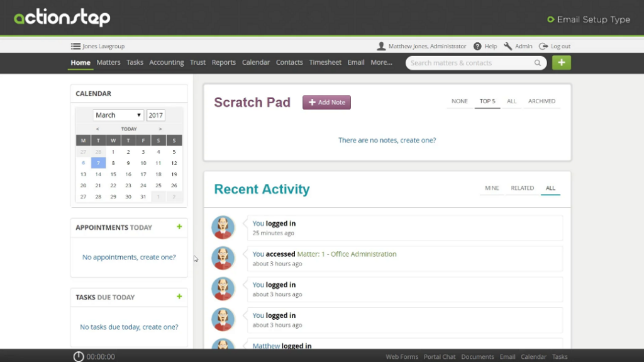
Task: Click 'There are no notes, create one?' link
Action: (x=387, y=140)
